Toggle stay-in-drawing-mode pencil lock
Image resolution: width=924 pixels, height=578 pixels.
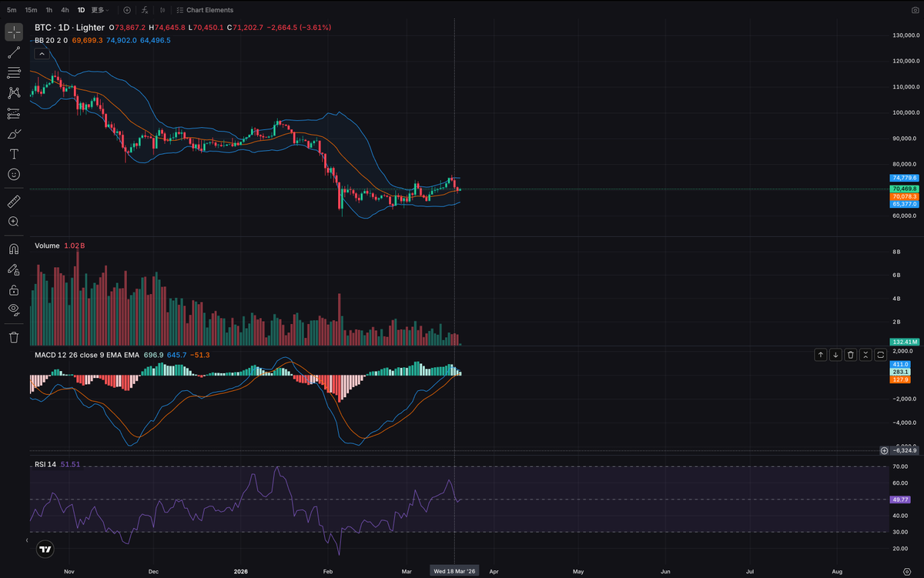pyautogui.click(x=14, y=269)
